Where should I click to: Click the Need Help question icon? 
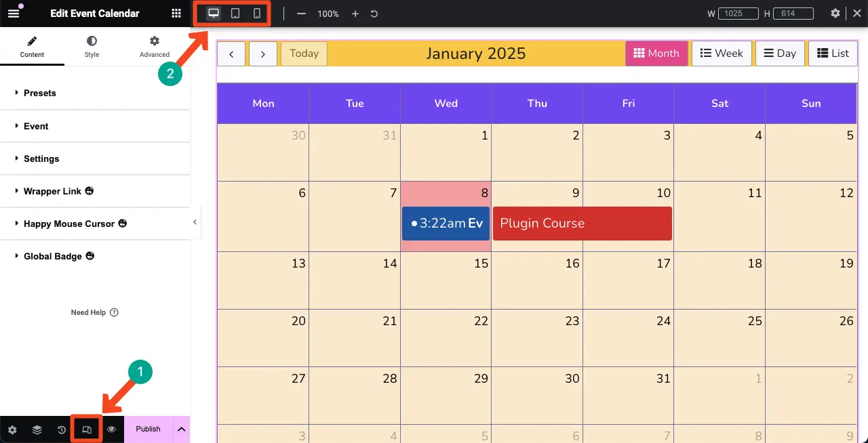pyautogui.click(x=114, y=312)
